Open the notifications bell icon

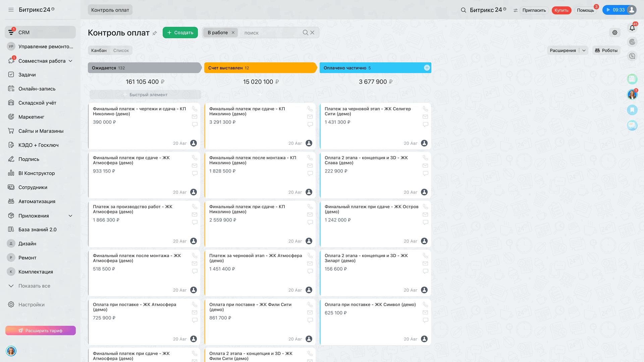[632, 28]
